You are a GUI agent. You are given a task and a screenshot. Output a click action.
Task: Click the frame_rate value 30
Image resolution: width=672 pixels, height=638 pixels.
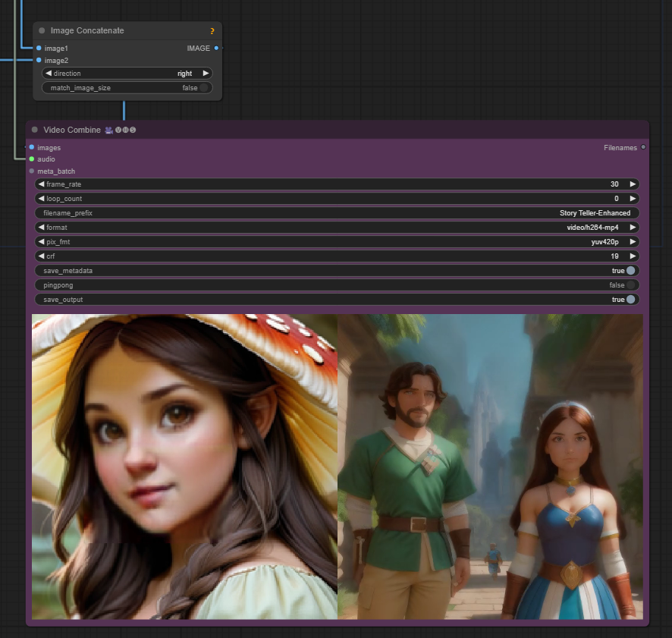[x=614, y=184]
